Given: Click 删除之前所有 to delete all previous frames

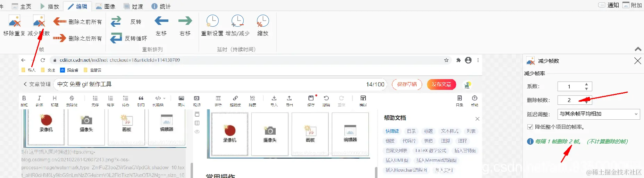Looking at the screenshot, I should pos(78,22).
